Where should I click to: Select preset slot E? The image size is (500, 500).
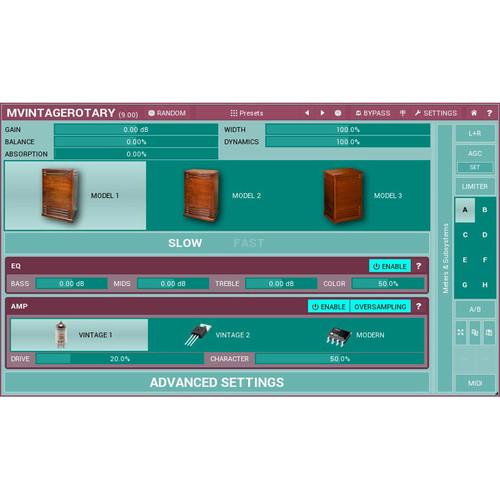coord(465,260)
